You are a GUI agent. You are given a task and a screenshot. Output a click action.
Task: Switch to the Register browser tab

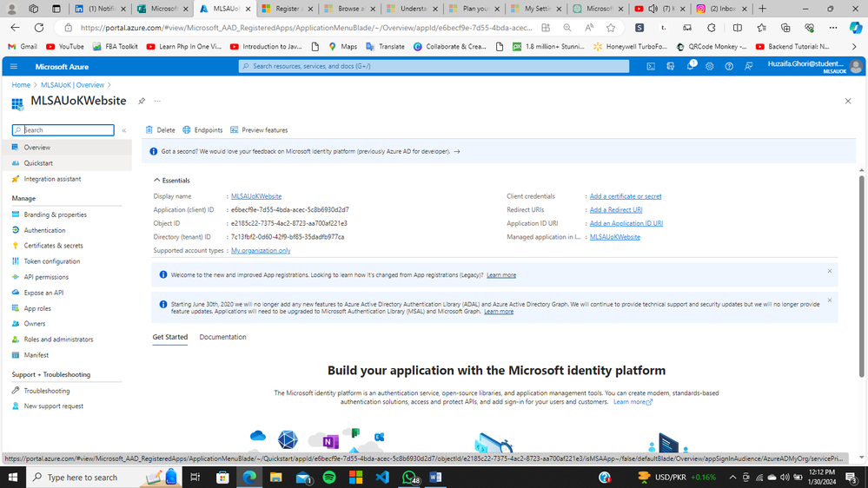pyautogui.click(x=288, y=9)
